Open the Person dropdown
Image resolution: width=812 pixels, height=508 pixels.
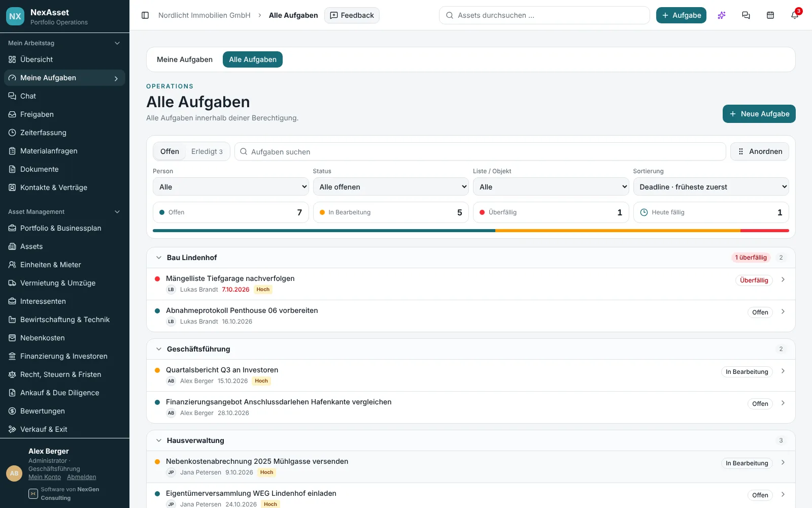click(230, 187)
